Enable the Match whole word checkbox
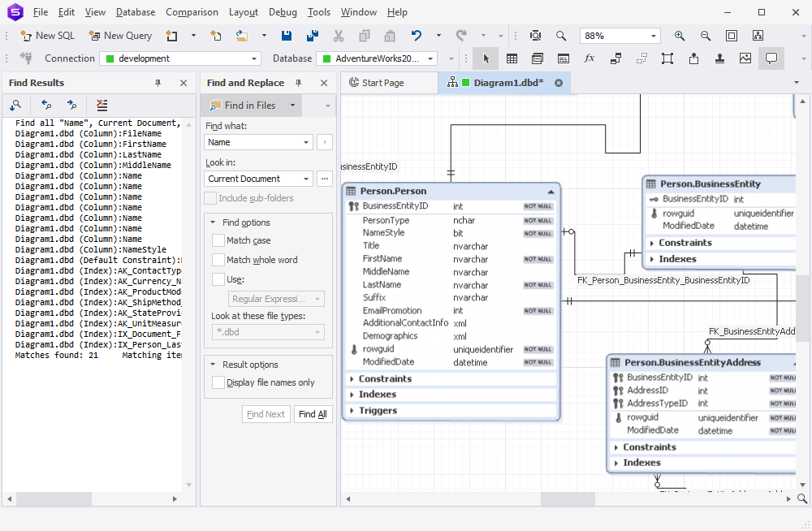812x531 pixels. pyautogui.click(x=218, y=260)
